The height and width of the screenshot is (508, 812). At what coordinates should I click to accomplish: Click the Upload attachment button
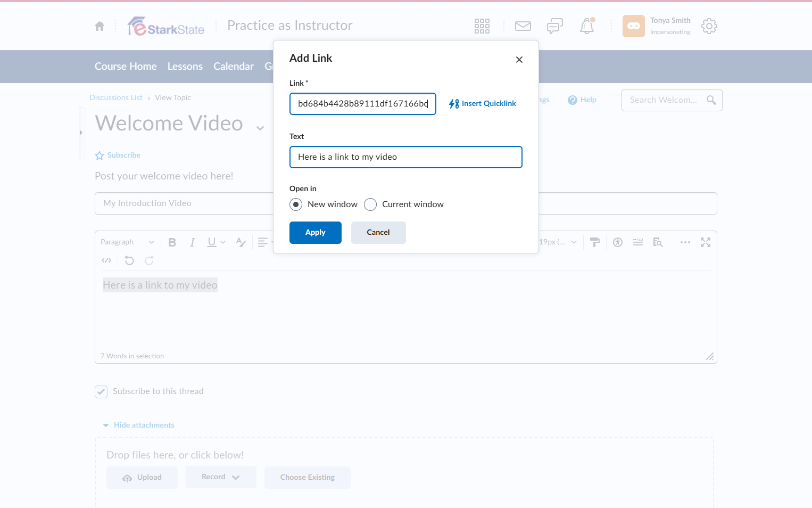[x=142, y=478]
